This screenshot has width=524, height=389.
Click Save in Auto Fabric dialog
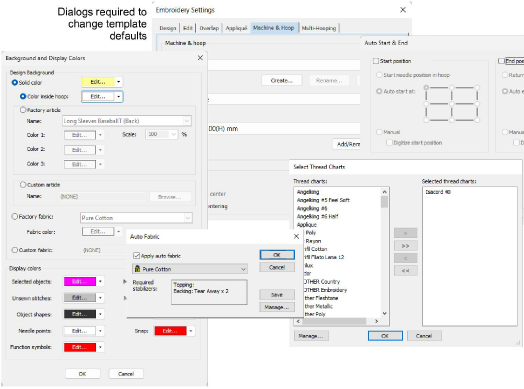[x=277, y=295]
